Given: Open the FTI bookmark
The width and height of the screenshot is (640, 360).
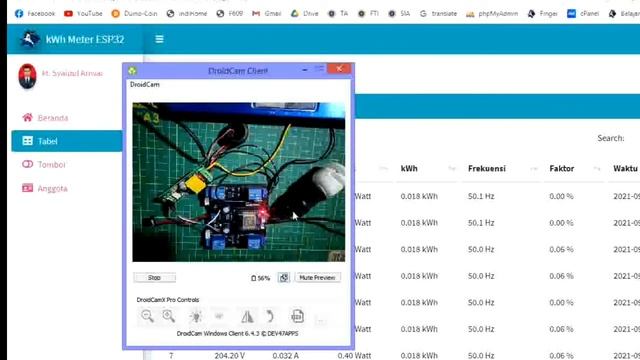Looking at the screenshot, I should (368, 13).
